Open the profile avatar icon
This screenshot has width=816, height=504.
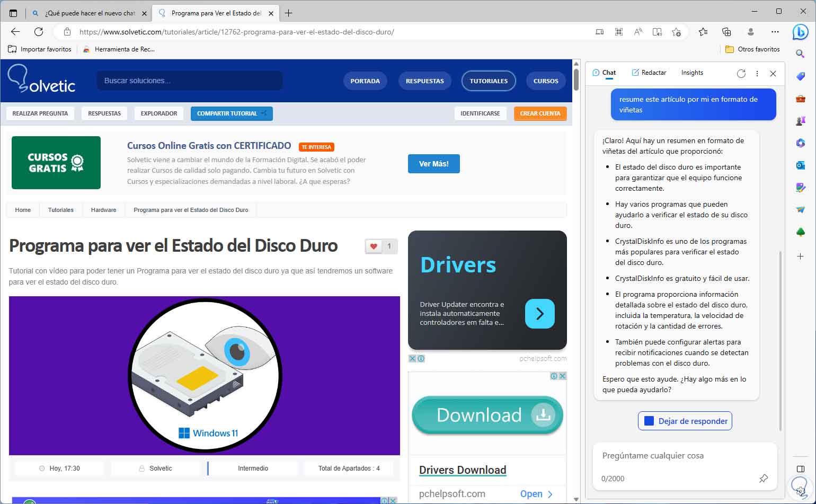click(x=750, y=32)
